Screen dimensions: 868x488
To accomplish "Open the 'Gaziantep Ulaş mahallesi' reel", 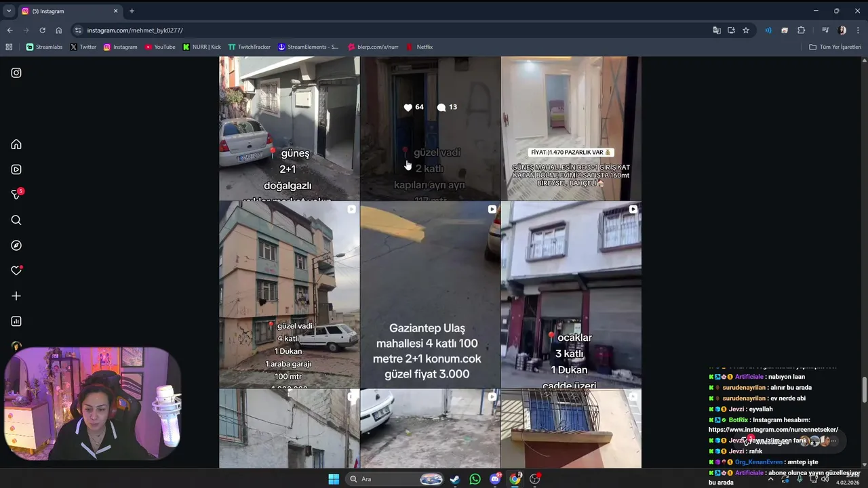I will point(430,295).
